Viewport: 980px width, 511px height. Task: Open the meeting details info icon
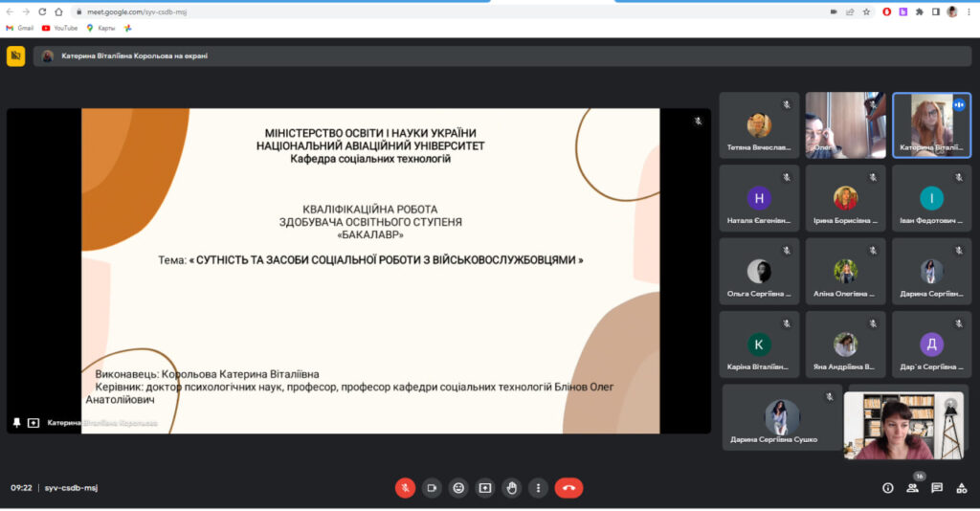(x=887, y=488)
